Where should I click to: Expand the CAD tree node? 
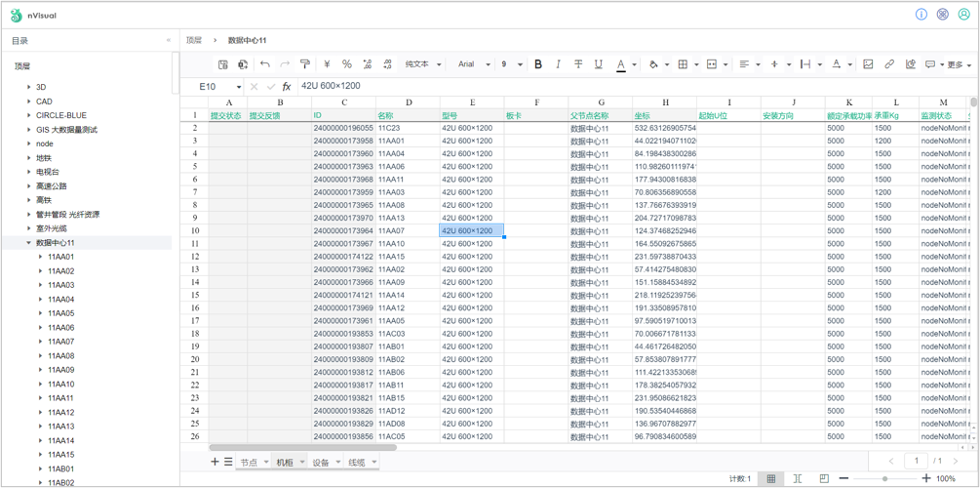click(x=28, y=101)
